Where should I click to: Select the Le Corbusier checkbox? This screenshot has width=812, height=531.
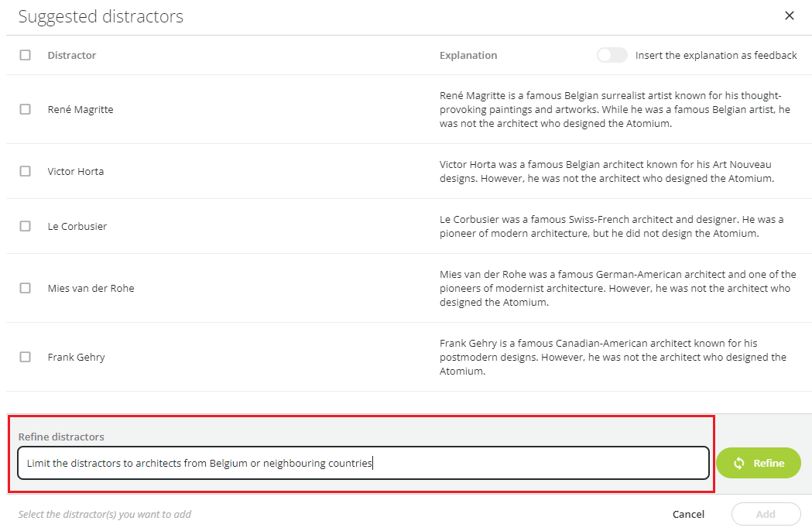click(x=26, y=226)
